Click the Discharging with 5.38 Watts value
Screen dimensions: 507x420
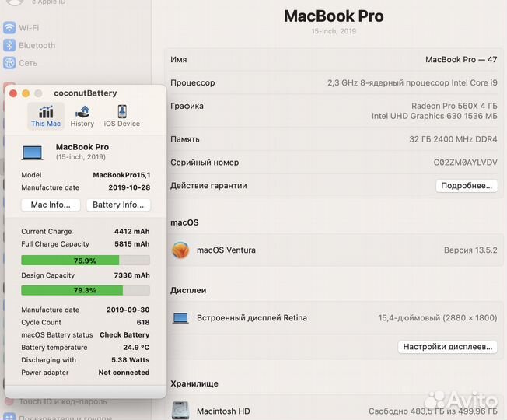click(131, 360)
